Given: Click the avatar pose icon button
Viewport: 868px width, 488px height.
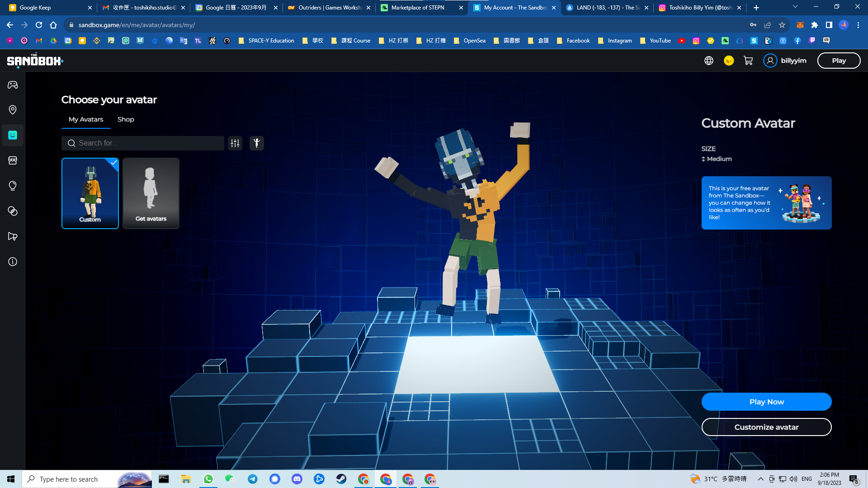Looking at the screenshot, I should (257, 143).
